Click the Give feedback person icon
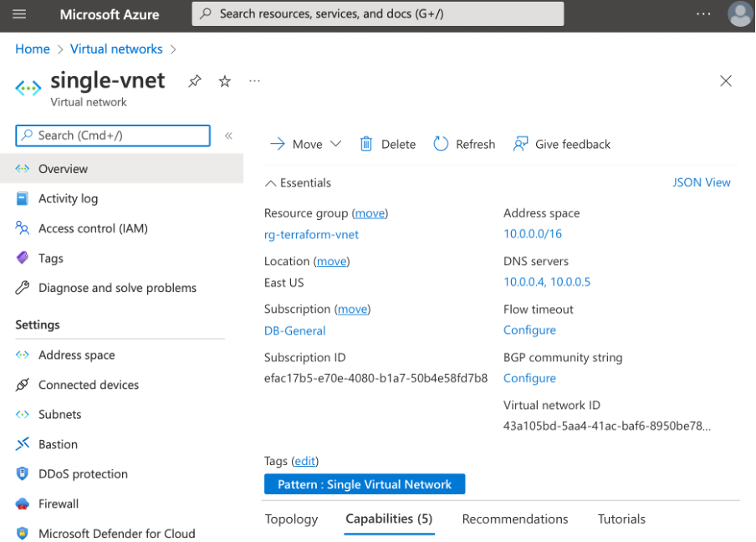Image resolution: width=756 pixels, height=542 pixels. (x=521, y=144)
